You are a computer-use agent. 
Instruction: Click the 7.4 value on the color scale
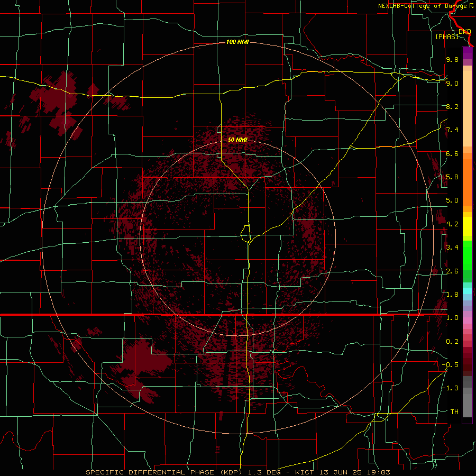pos(452,130)
